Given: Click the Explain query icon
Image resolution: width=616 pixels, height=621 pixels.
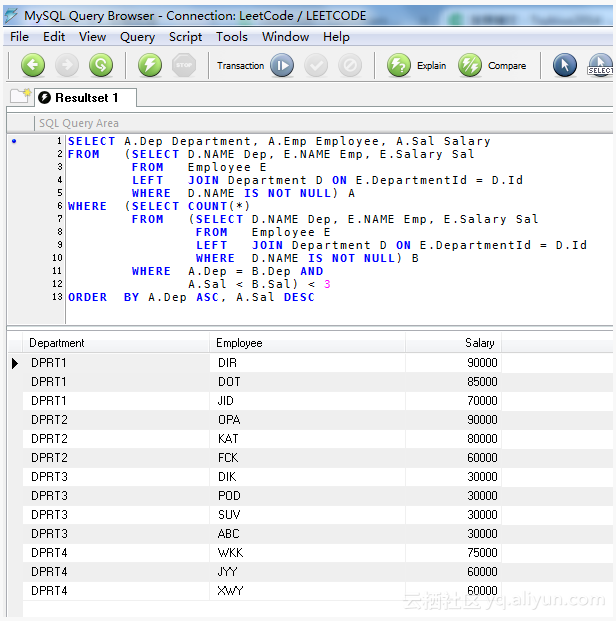Looking at the screenshot, I should click(x=399, y=65).
